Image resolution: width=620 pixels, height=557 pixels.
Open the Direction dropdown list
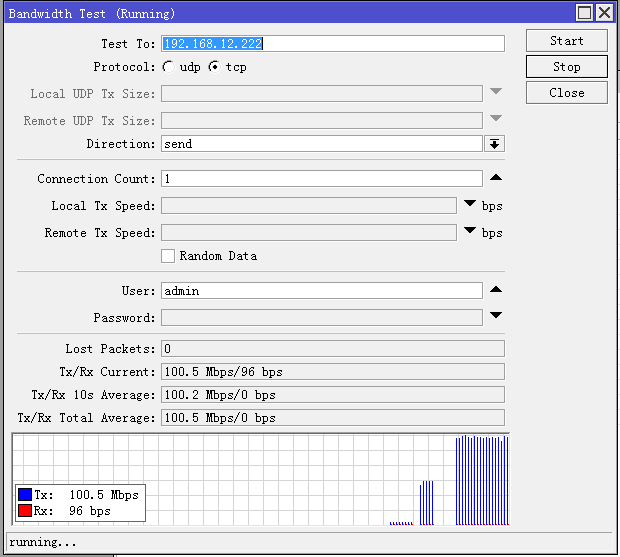point(494,144)
